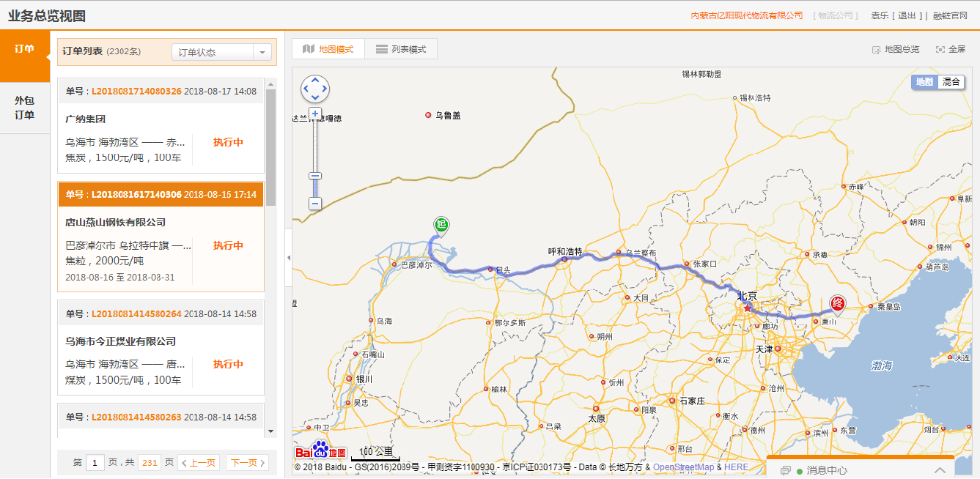Collapse the order list side panel arrow
980x479 pixels.
[x=288, y=258]
